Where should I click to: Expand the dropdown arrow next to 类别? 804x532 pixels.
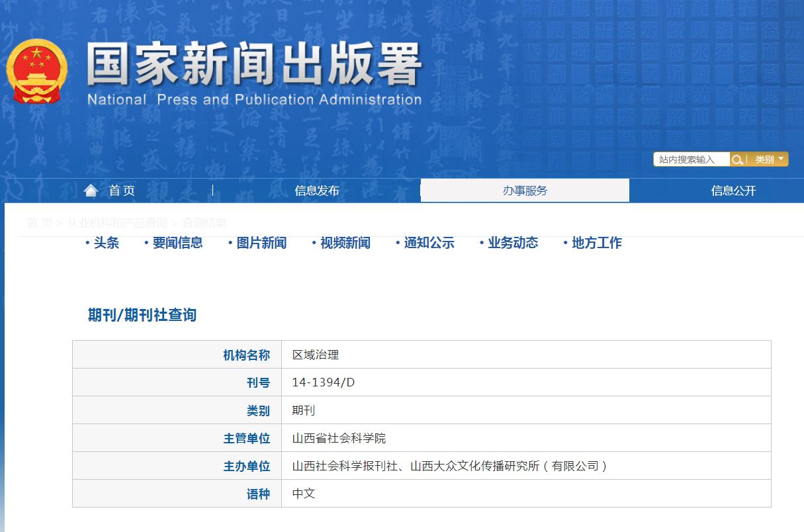(782, 159)
